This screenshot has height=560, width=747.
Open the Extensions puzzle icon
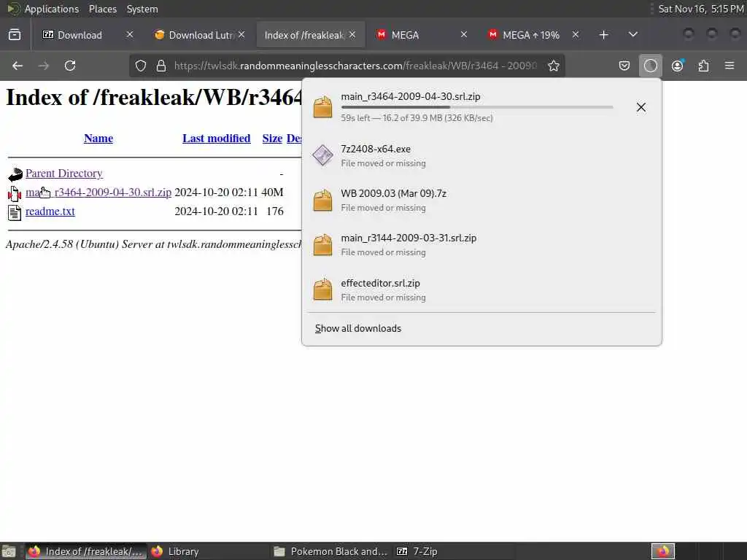704,66
